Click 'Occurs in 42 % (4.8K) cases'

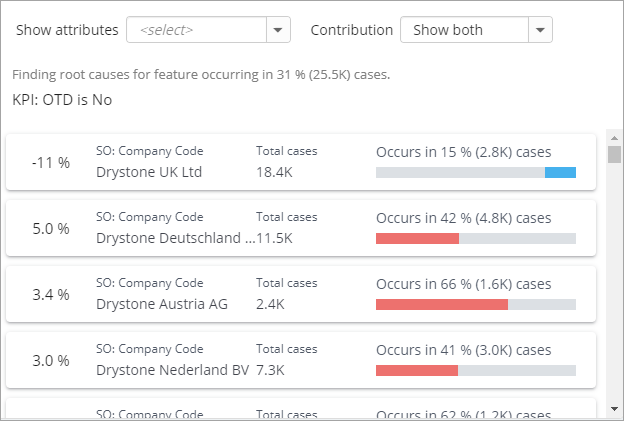[464, 218]
